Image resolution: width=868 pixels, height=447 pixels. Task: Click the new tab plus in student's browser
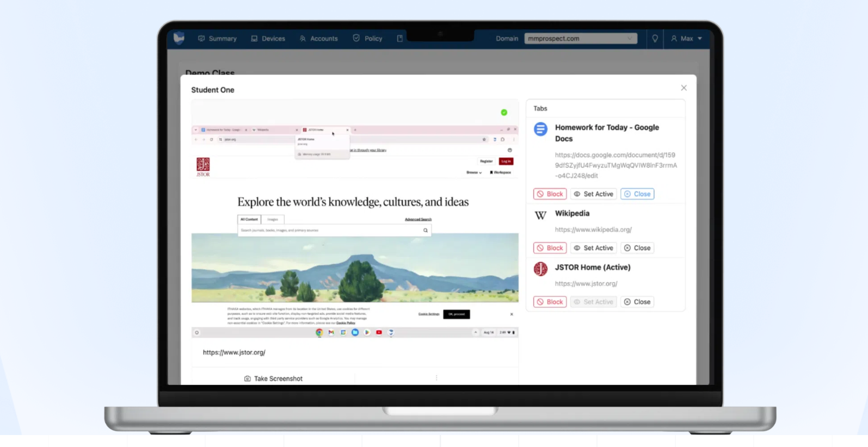(355, 130)
